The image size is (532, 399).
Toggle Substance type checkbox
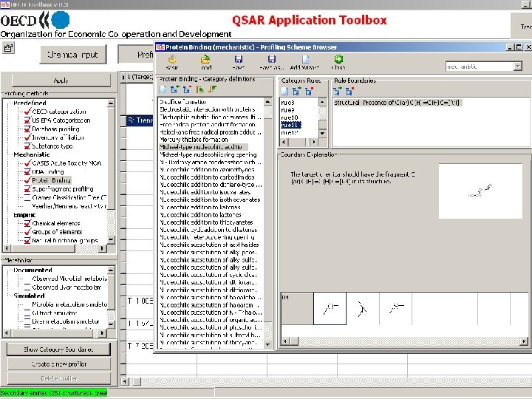point(27,146)
